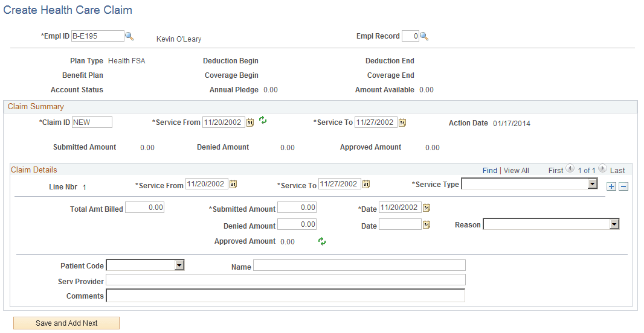Add a new claim detail row with plus
This screenshot has height=333, width=644.
click(x=611, y=186)
